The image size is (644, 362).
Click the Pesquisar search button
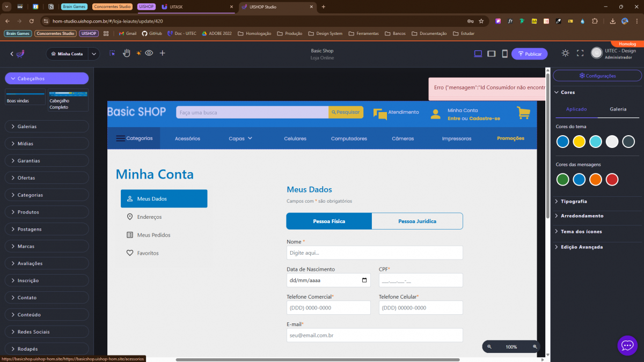pyautogui.click(x=346, y=112)
